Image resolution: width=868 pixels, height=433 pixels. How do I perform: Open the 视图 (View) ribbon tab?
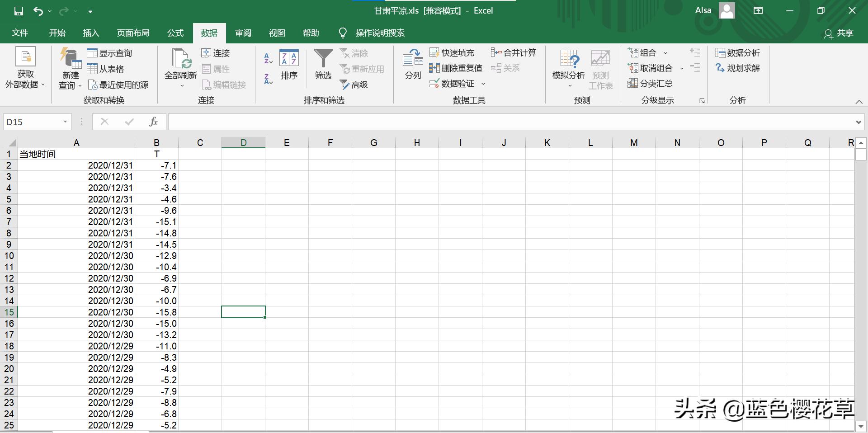(277, 33)
